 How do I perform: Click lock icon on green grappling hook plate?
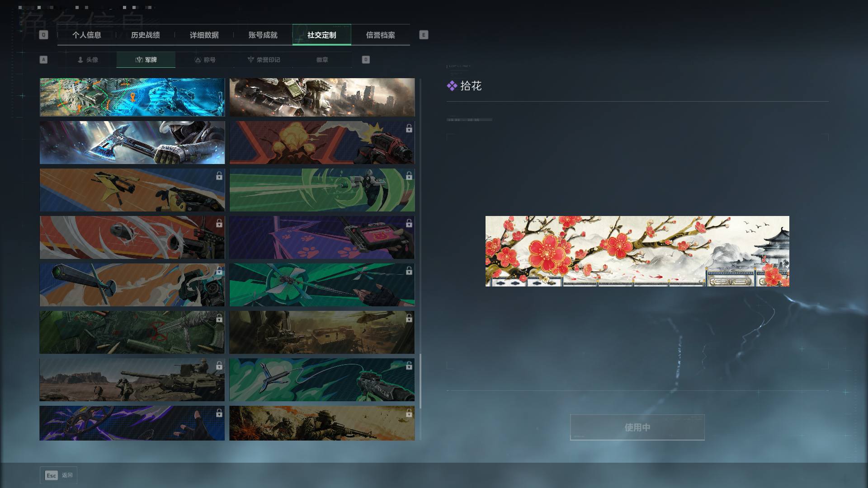pos(409,366)
